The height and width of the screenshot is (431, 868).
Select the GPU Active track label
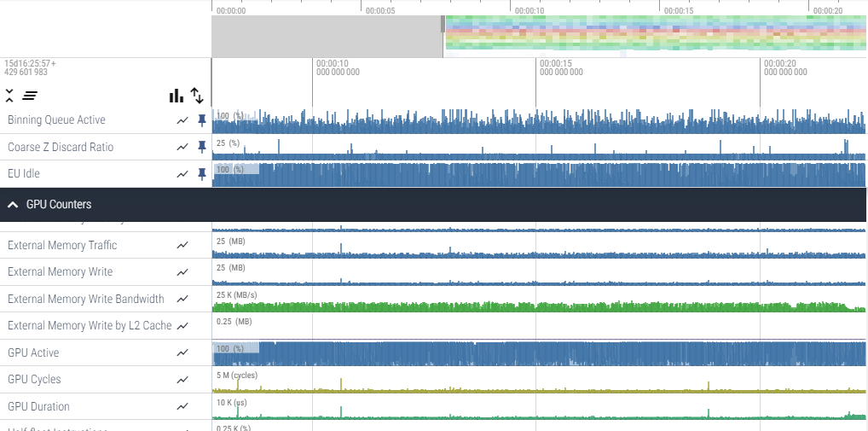[x=33, y=352]
